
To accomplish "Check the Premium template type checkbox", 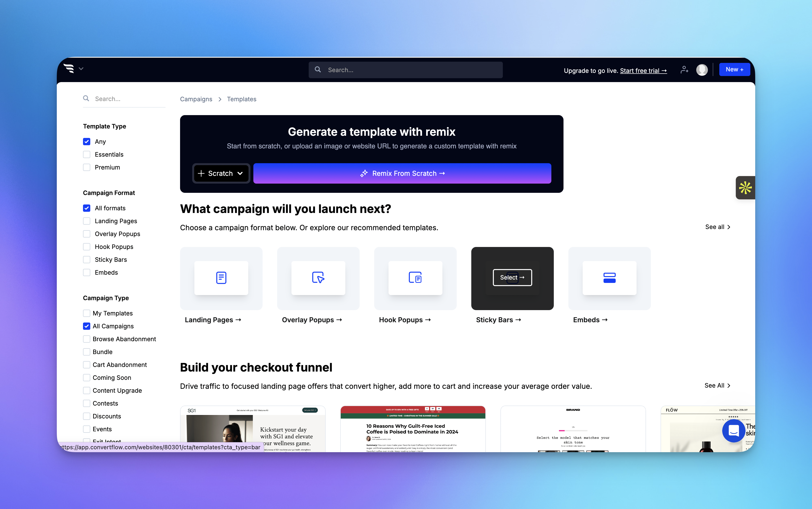I will (86, 167).
